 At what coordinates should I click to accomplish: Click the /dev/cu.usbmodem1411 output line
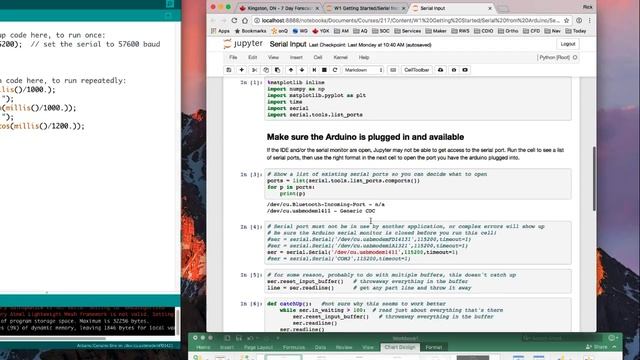[321, 211]
